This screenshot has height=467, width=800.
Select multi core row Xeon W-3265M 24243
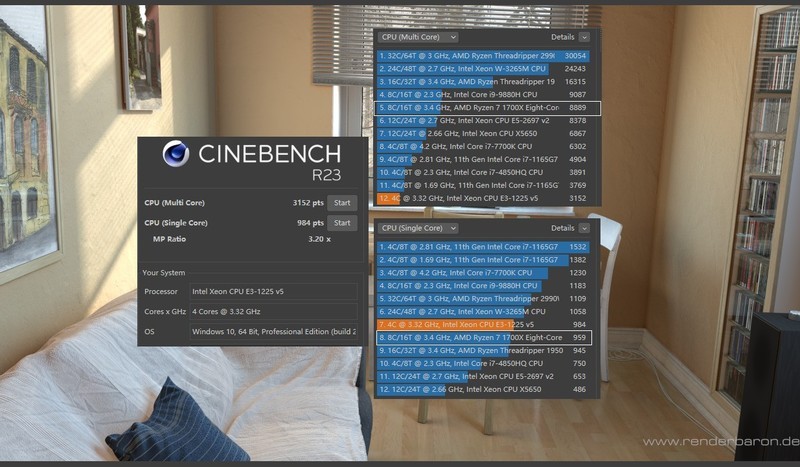coord(483,68)
